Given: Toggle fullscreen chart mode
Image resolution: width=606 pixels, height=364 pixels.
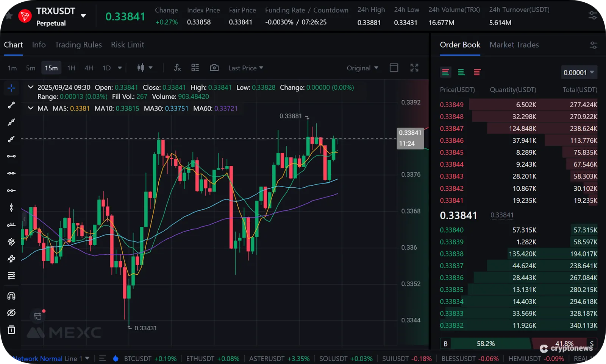Looking at the screenshot, I should click(414, 68).
